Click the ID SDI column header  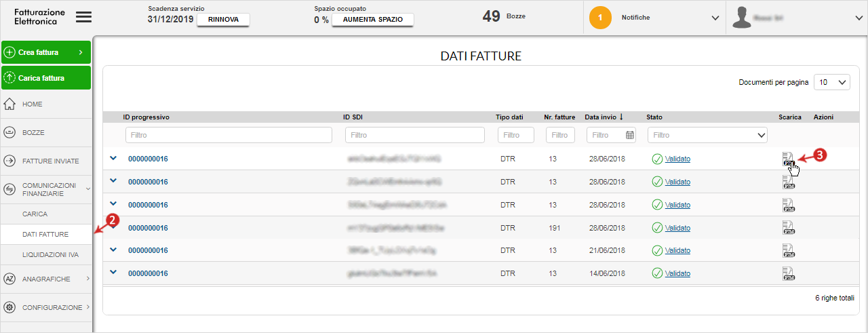click(x=353, y=117)
